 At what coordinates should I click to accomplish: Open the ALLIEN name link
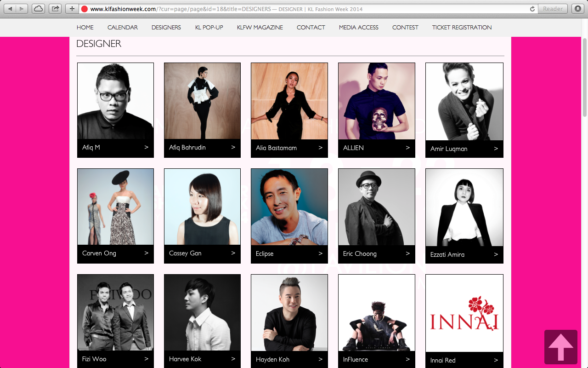pyautogui.click(x=353, y=148)
